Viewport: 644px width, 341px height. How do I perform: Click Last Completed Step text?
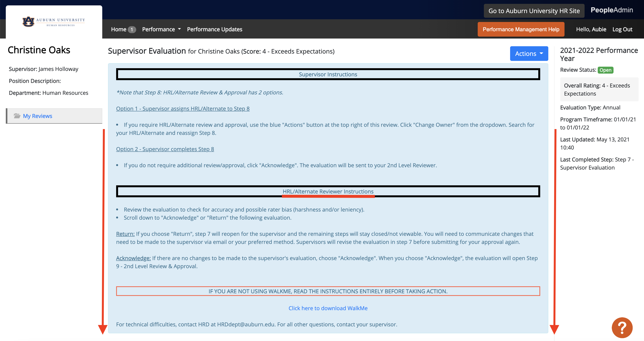point(597,163)
